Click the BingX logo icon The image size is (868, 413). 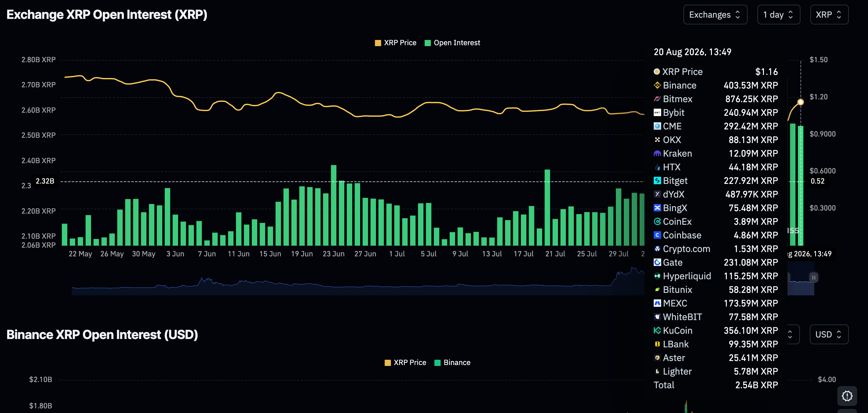[657, 208]
